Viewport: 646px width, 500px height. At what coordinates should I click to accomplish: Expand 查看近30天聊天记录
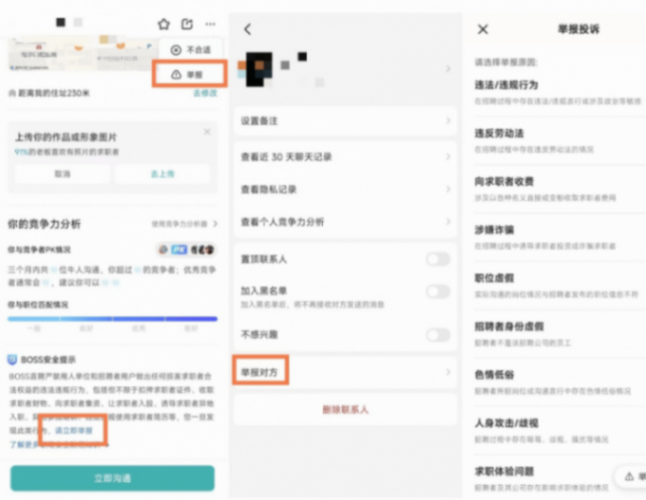[343, 157]
